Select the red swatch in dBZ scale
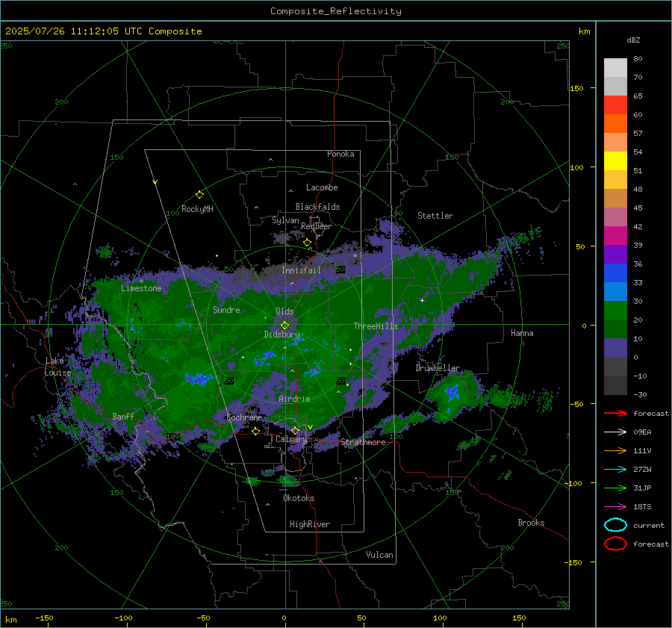This screenshot has width=672, height=628. pyautogui.click(x=615, y=105)
